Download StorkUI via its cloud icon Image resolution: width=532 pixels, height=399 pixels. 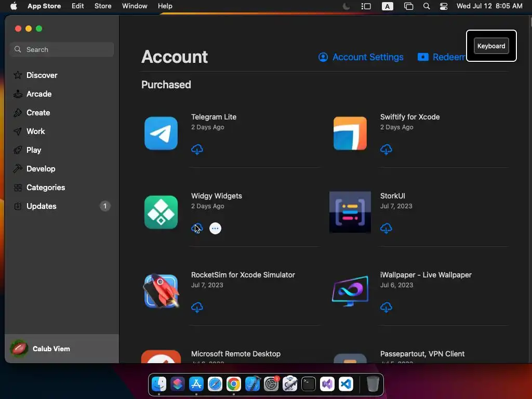coord(386,229)
